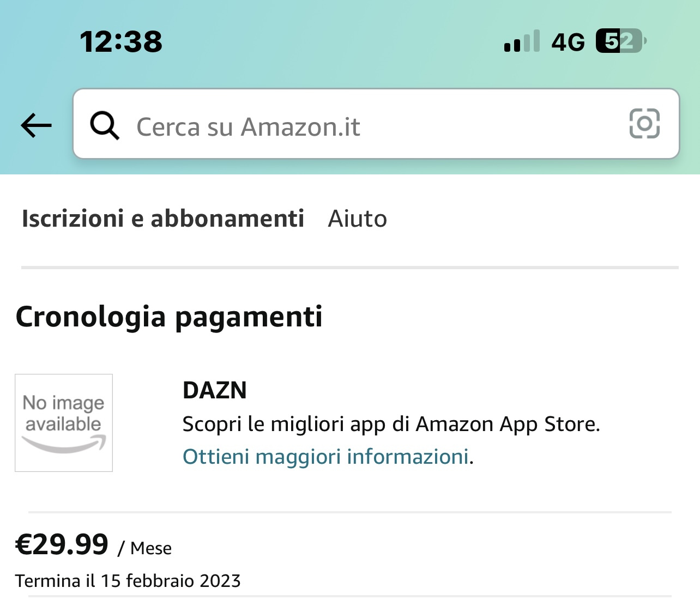Open the camera lens scan icon
Screen dimensions: 700x600
(x=644, y=124)
